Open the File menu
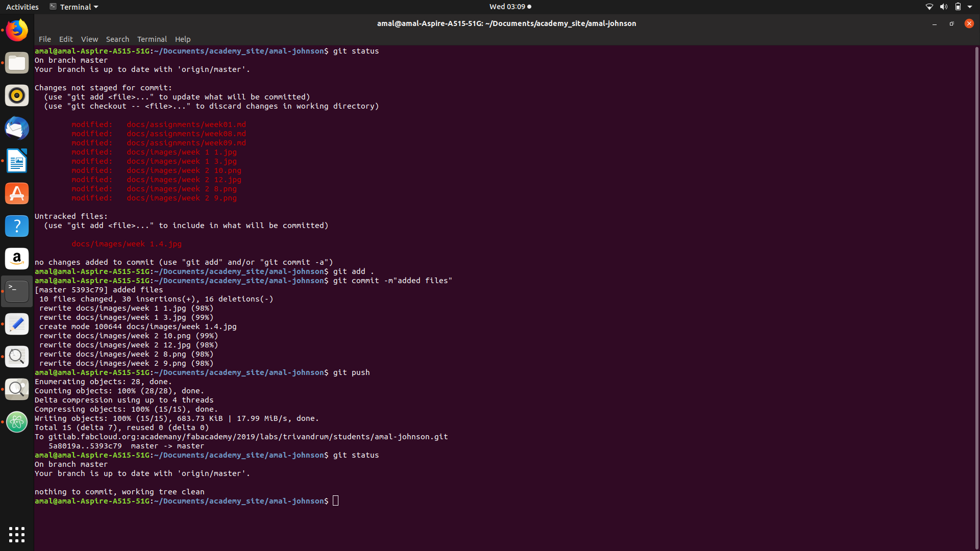 pyautogui.click(x=44, y=39)
